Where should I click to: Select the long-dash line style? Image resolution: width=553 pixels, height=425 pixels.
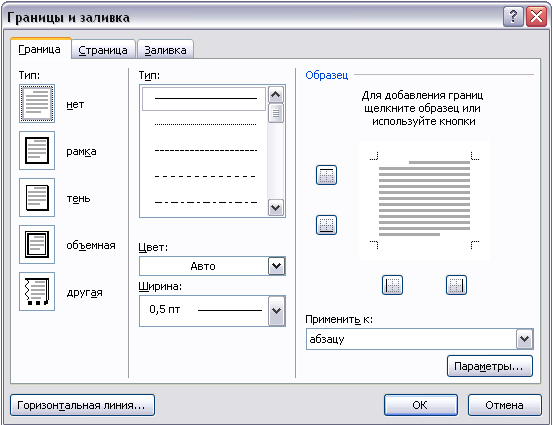[206, 176]
